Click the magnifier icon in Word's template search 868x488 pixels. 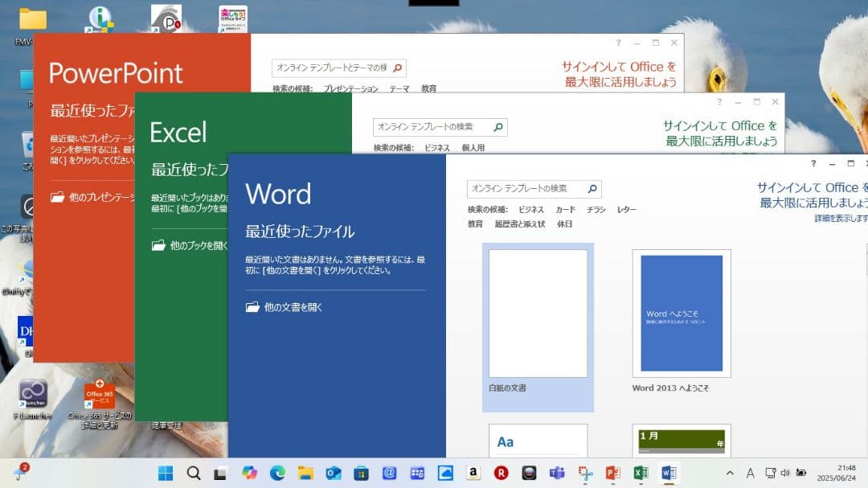click(x=592, y=188)
